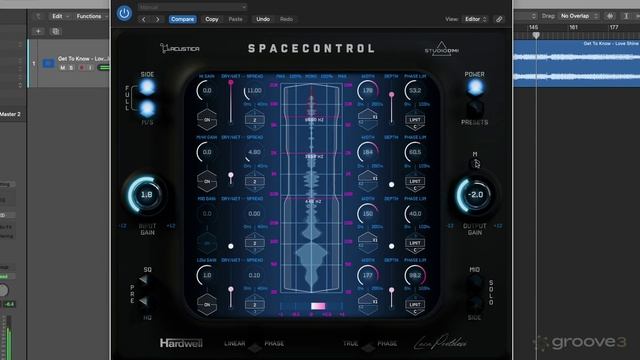Click the HQ arrow in Pre section
The image size is (640, 360).
(143, 301)
